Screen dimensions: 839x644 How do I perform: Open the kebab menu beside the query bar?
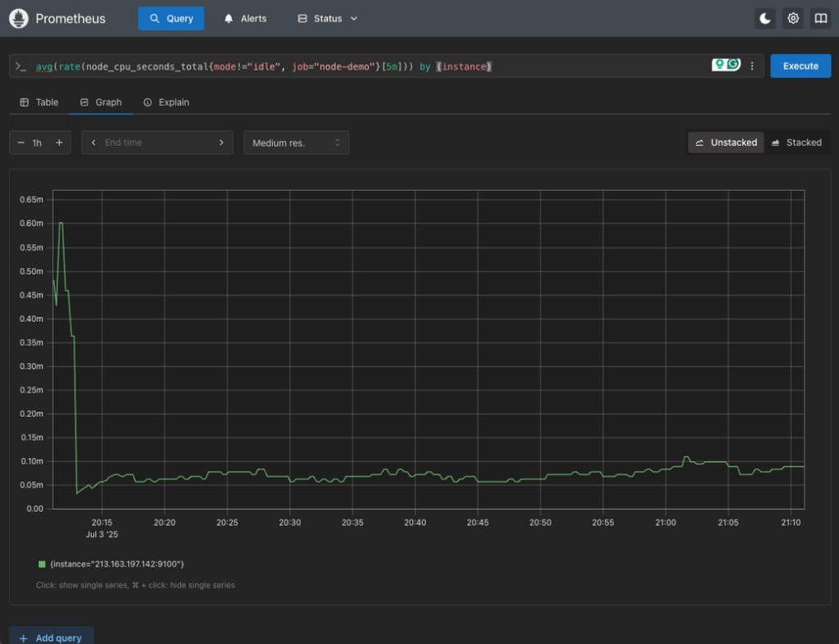[x=752, y=66]
